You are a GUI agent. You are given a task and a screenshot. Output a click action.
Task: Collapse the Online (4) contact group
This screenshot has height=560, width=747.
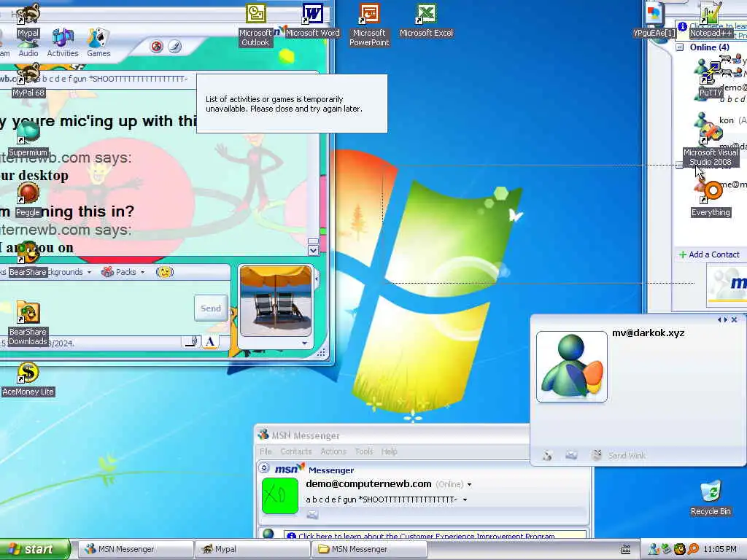(x=680, y=47)
